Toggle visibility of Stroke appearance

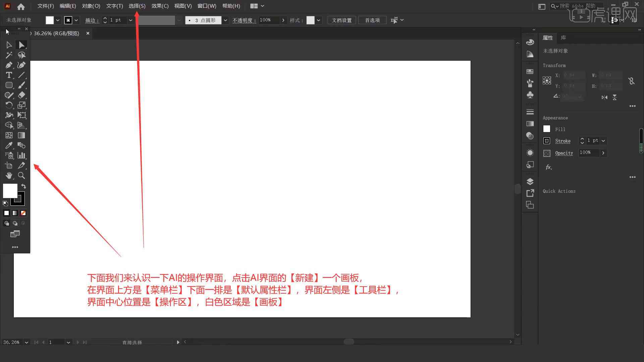pyautogui.click(x=546, y=140)
